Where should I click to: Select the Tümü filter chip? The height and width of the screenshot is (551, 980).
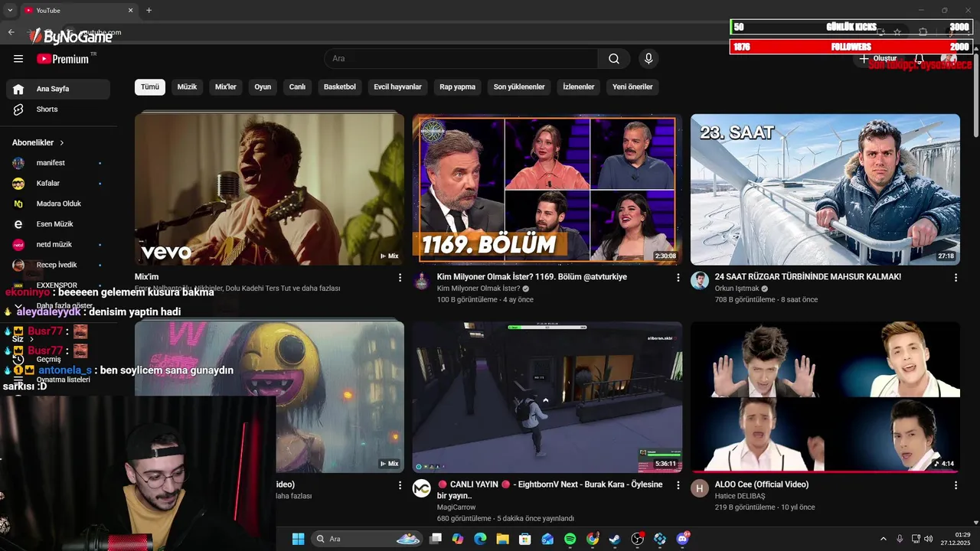(x=150, y=87)
